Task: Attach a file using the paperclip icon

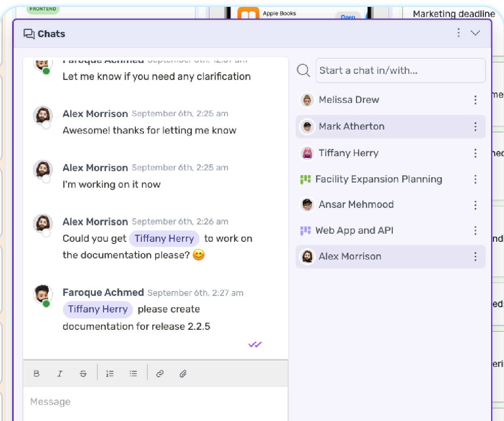Action: coord(183,373)
